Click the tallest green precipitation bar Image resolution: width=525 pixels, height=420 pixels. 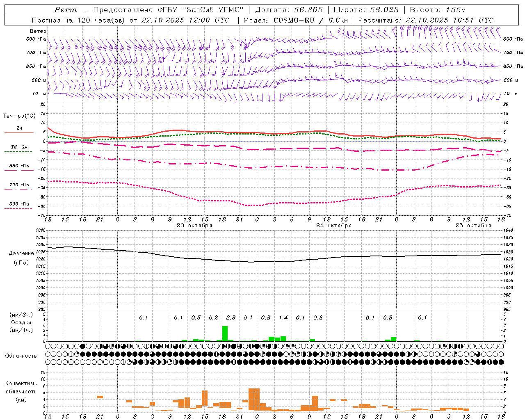point(225,333)
